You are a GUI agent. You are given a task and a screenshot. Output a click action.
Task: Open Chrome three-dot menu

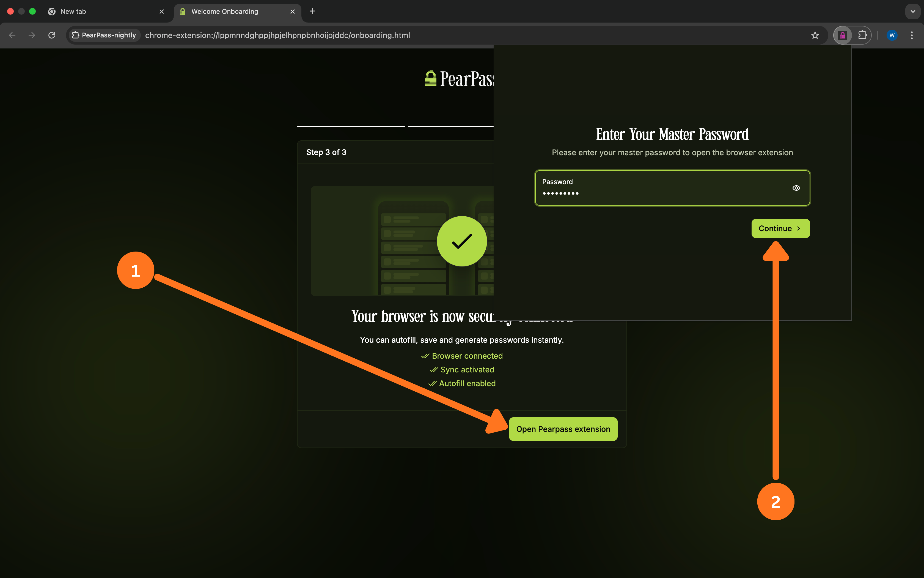tap(912, 35)
